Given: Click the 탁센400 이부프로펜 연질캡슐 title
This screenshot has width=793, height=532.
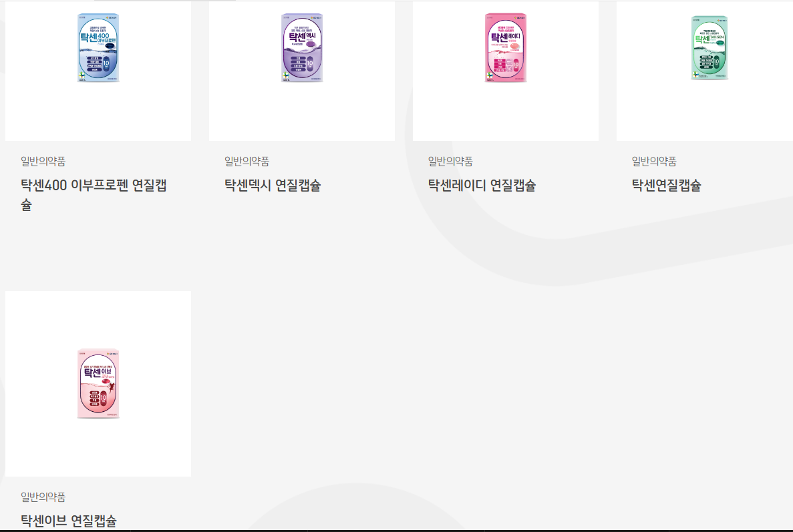Looking at the screenshot, I should click(94, 195).
